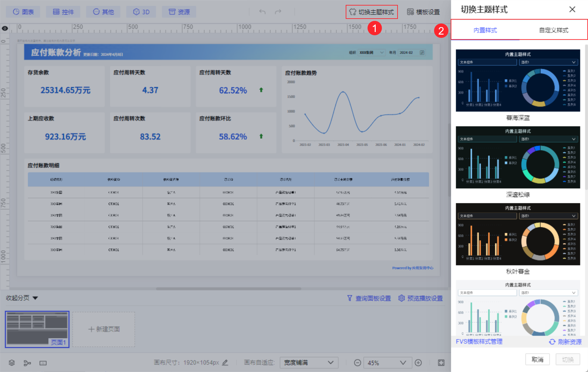
Task: Open the 3D components menu
Action: coord(141,12)
